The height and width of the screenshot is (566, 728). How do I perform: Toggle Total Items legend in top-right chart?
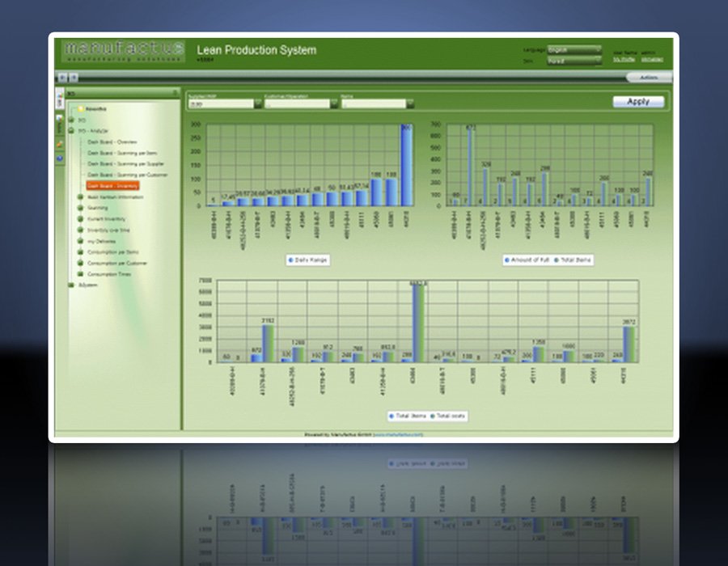tap(573, 260)
